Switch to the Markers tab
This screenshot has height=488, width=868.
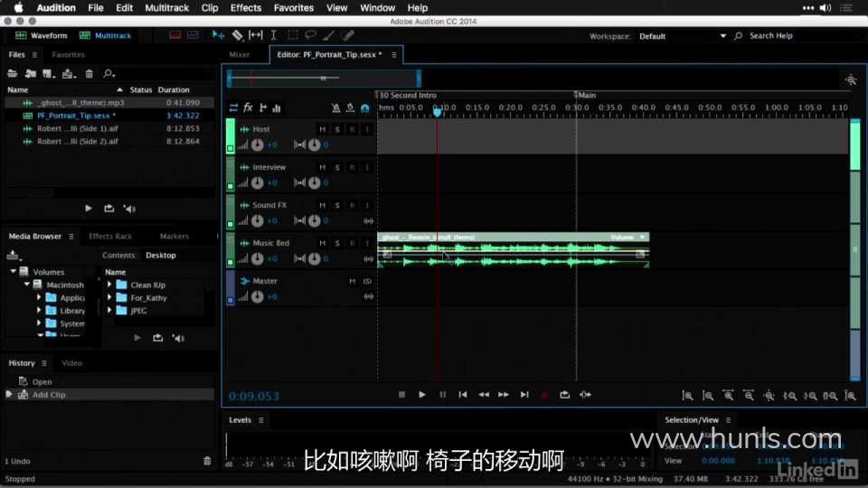(x=174, y=236)
